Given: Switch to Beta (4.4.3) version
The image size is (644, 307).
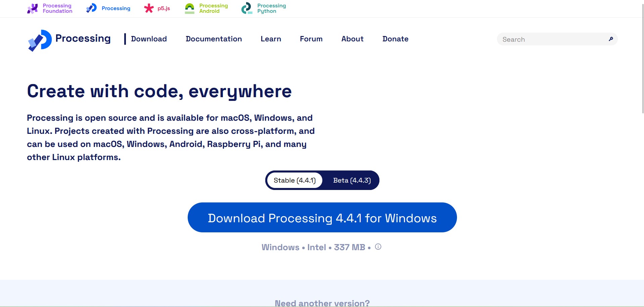Looking at the screenshot, I should 352,180.
